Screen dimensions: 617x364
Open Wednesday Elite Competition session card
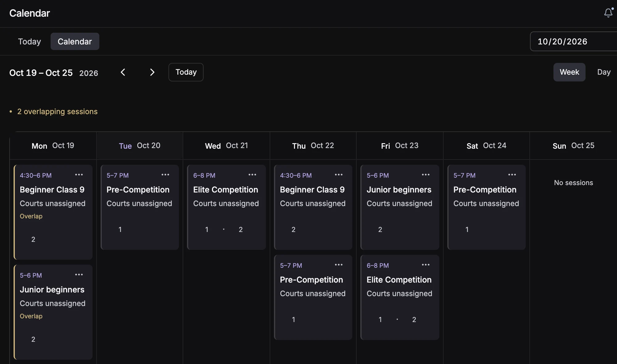pos(226,207)
